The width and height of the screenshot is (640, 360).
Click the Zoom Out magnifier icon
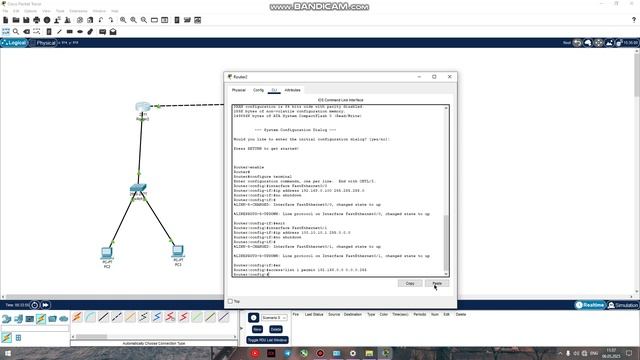coord(144,20)
